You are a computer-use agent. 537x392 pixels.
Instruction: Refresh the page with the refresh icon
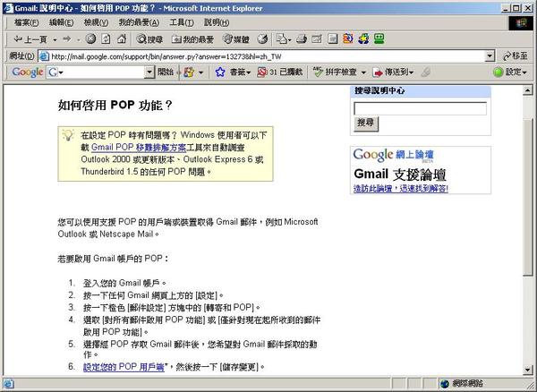pos(106,39)
